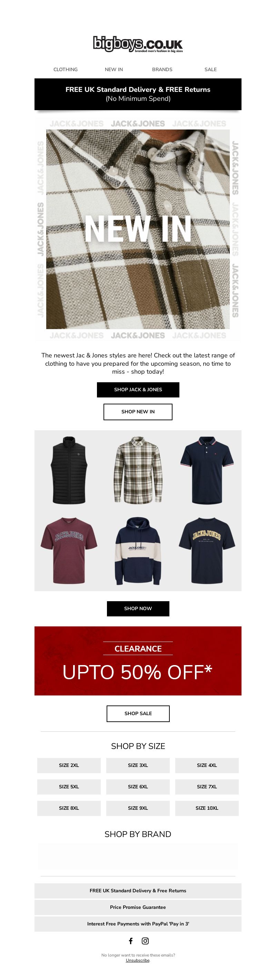This screenshot has height=980, width=276.
Task: Choose SIZE 2XL
Action: point(69,765)
